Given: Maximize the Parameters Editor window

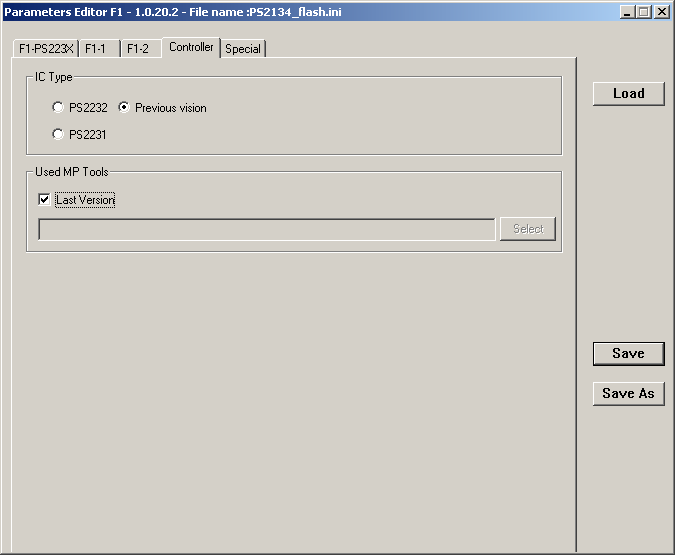Looking at the screenshot, I should (x=643, y=12).
